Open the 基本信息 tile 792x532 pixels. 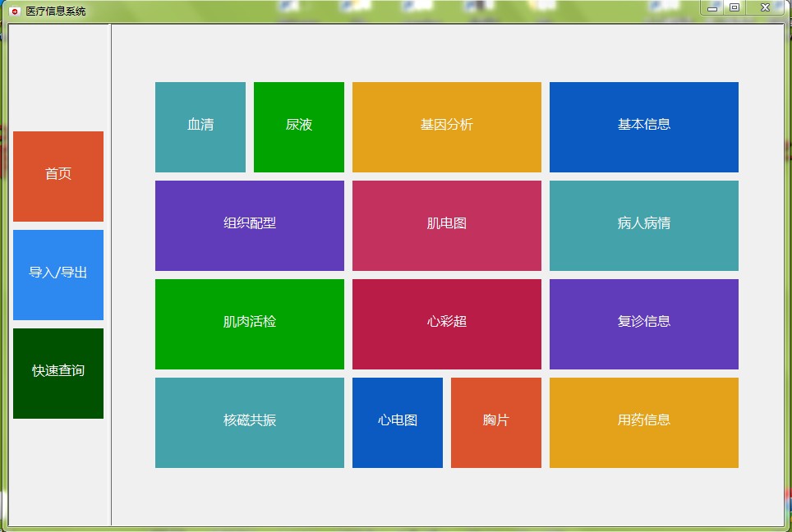(643, 127)
